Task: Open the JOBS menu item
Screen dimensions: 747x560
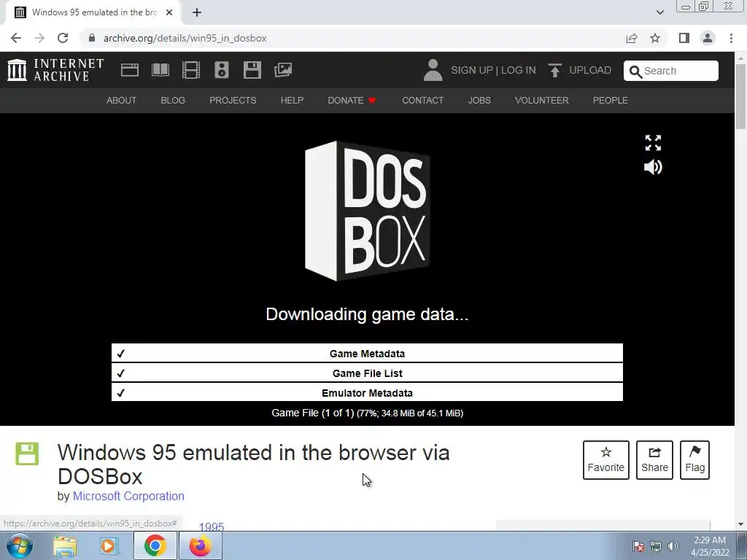Action: pyautogui.click(x=479, y=101)
